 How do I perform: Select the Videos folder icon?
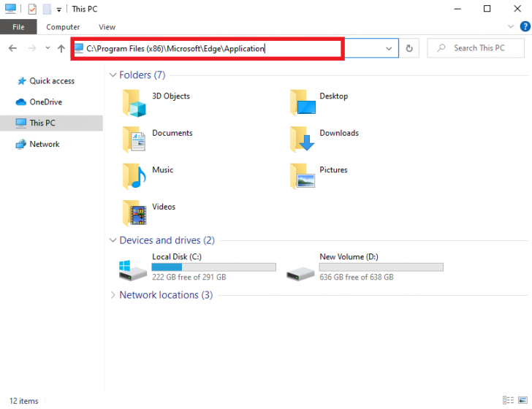[134, 213]
